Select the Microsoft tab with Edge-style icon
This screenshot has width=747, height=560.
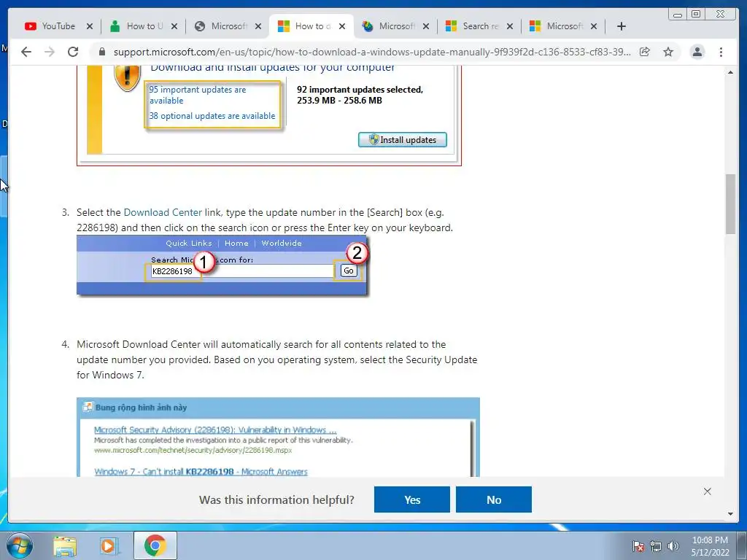(389, 26)
